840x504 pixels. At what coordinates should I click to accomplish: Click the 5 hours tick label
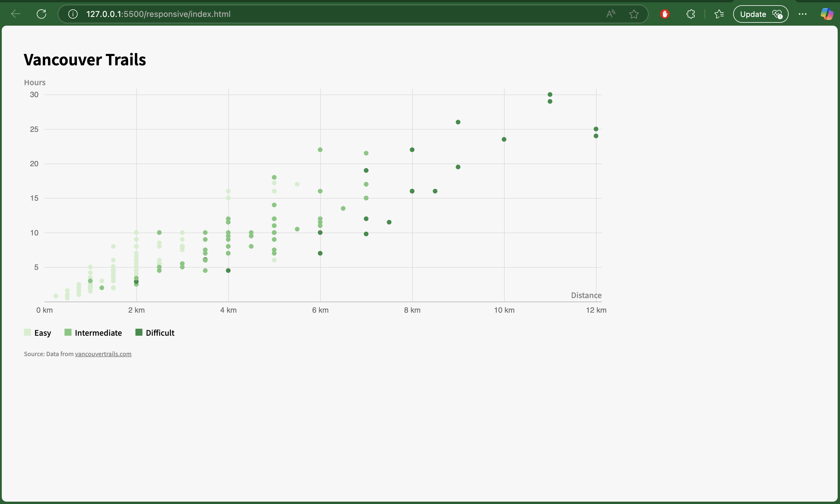coord(36,267)
